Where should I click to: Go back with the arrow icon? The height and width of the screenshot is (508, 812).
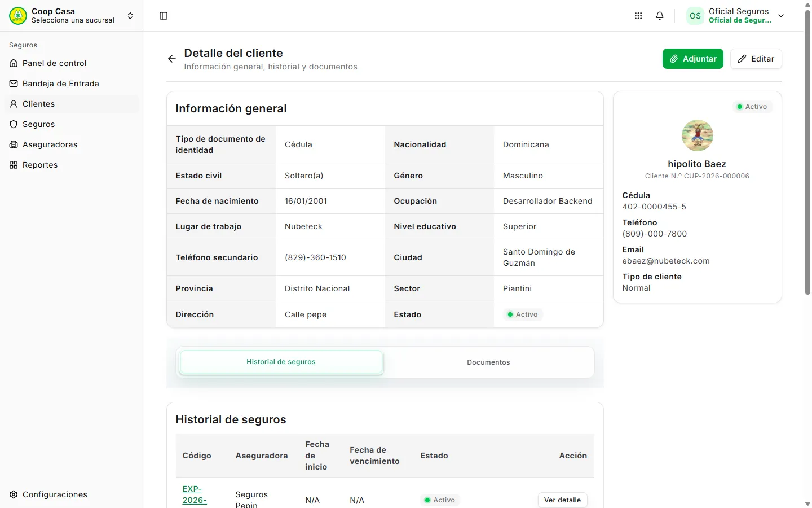[x=172, y=59]
